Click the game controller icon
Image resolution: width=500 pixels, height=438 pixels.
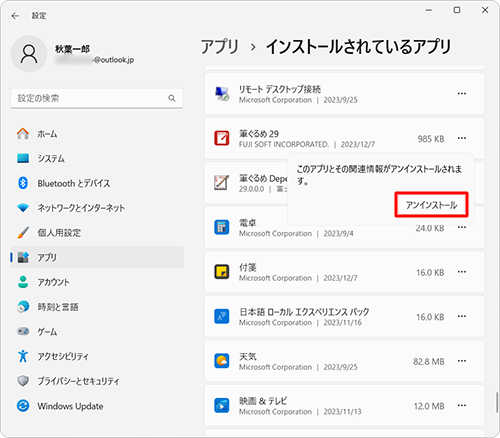click(23, 331)
